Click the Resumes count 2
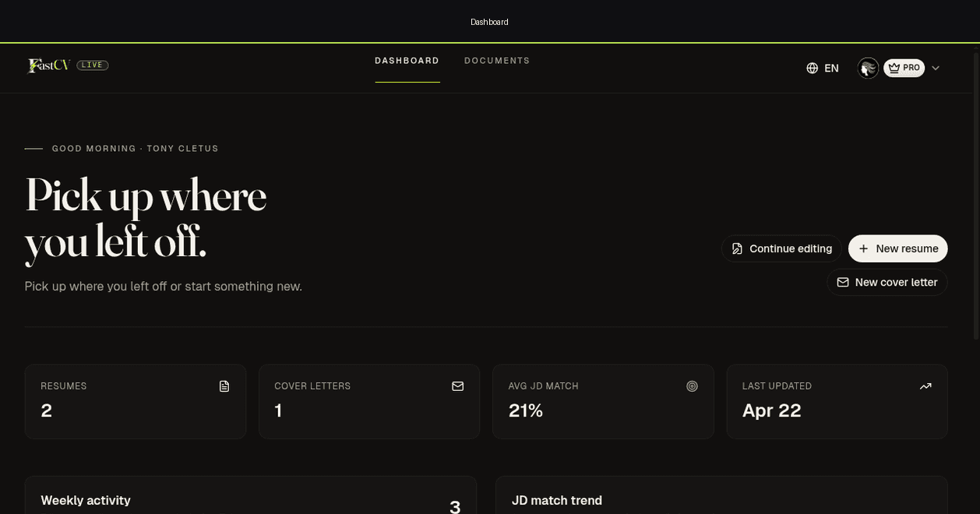Viewport: 980px width, 514px height. point(47,410)
